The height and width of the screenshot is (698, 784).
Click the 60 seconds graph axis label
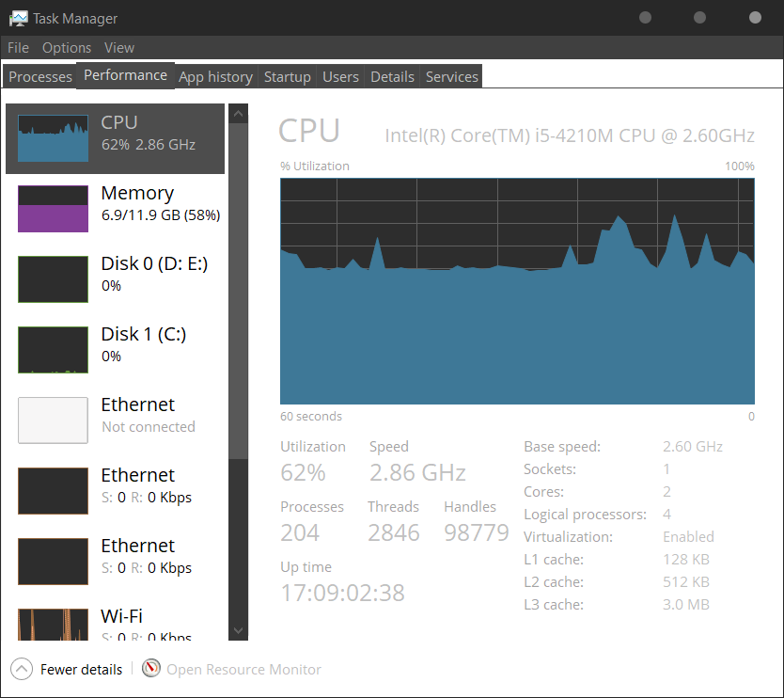point(311,417)
